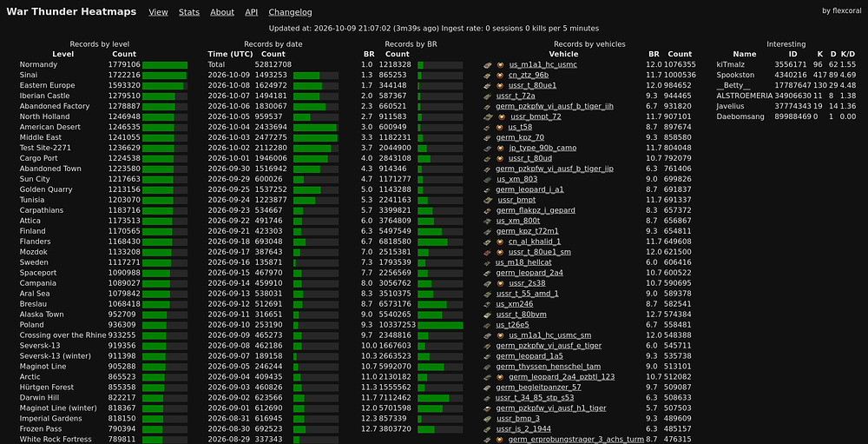The width and height of the screenshot is (868, 444).
Task: Select the Crossing over the Rhine level
Action: [62, 335]
